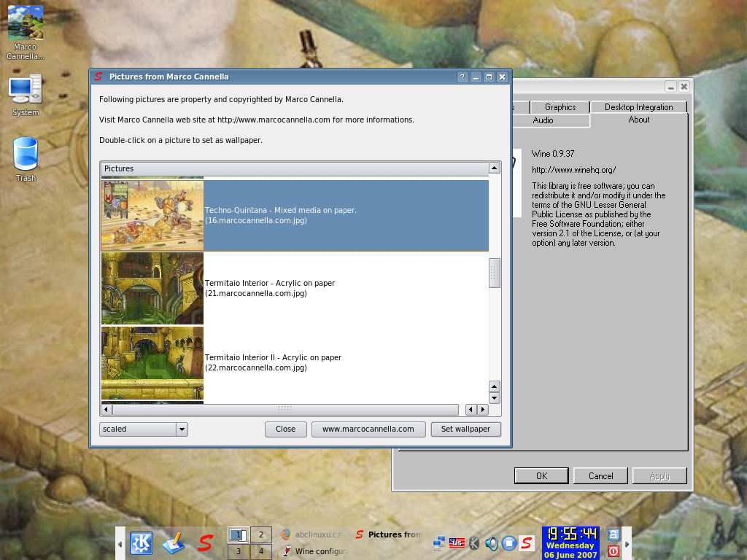Click the up arrow at top of picture list scrollbar
The width and height of the screenshot is (747, 560).
click(x=495, y=168)
